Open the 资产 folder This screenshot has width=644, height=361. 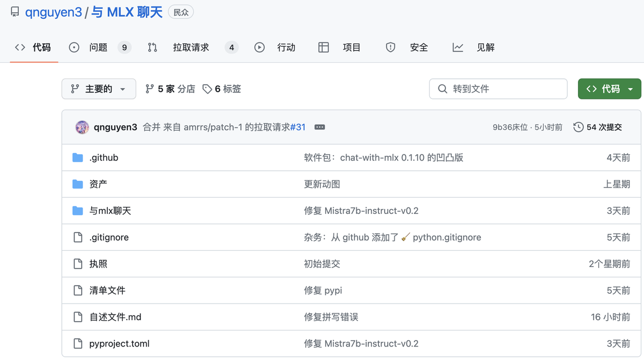[x=98, y=184]
